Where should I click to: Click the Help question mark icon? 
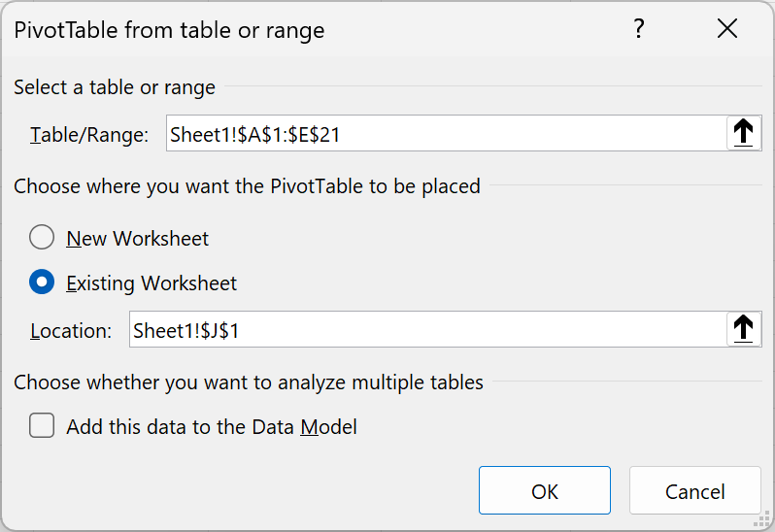click(638, 29)
